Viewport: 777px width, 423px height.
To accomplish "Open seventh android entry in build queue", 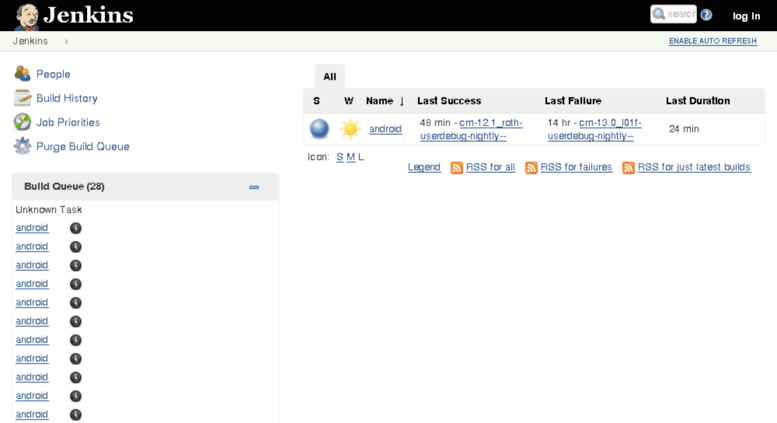I will tap(32, 340).
